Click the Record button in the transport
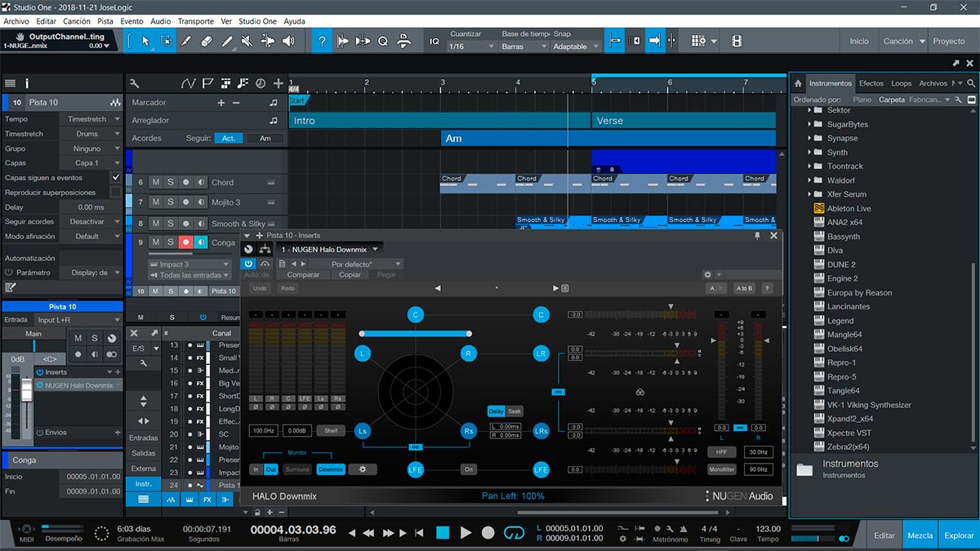 point(488,533)
